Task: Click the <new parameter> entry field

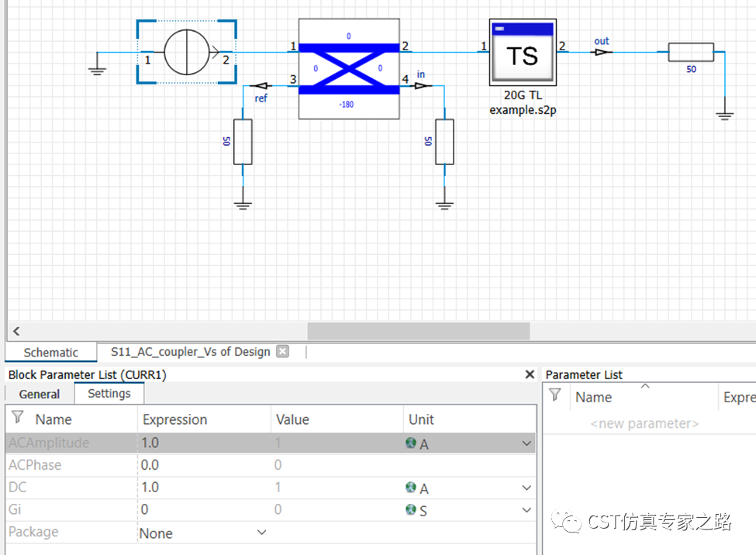Action: (644, 423)
